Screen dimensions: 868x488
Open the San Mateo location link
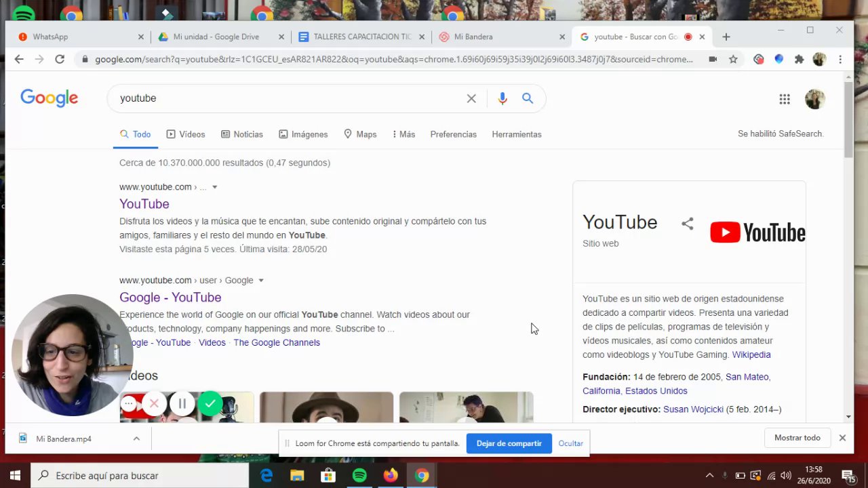(x=747, y=377)
